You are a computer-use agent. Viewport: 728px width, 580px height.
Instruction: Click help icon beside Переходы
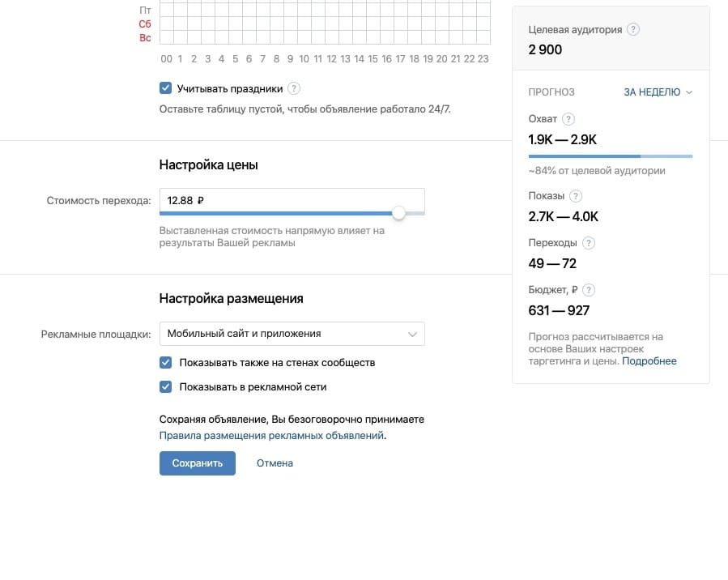[x=589, y=243]
